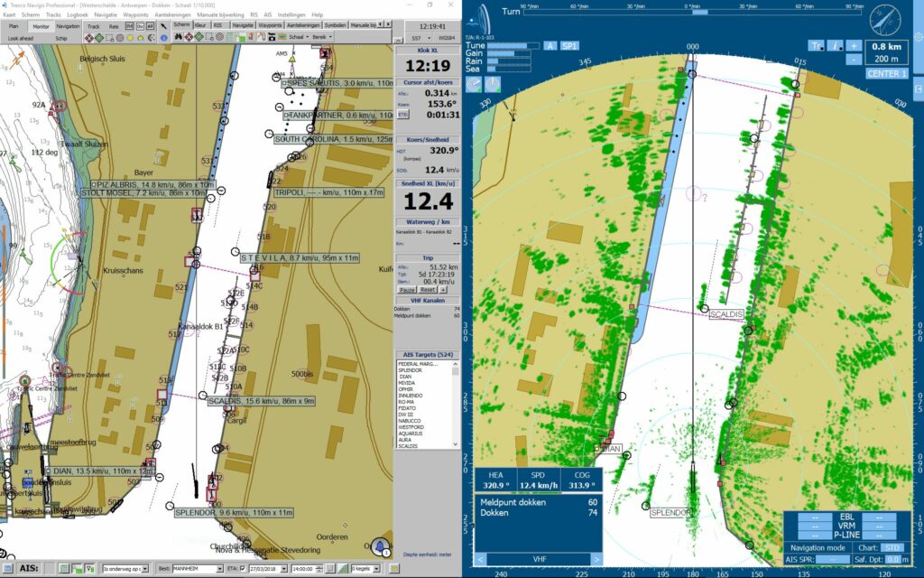Click the Pauze trip button
This screenshot has height=578, width=924.
pyautogui.click(x=407, y=290)
